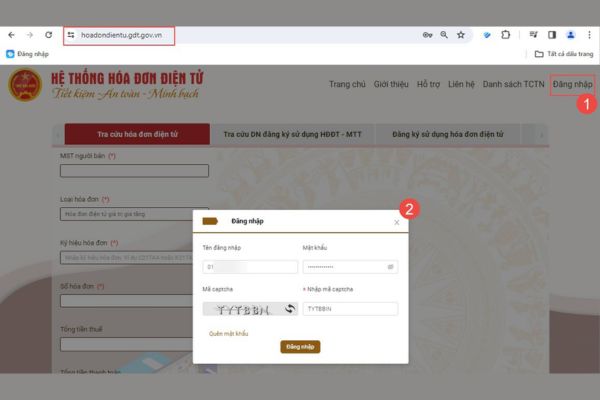
Task: Open the extensions puzzle icon
Action: click(x=505, y=35)
